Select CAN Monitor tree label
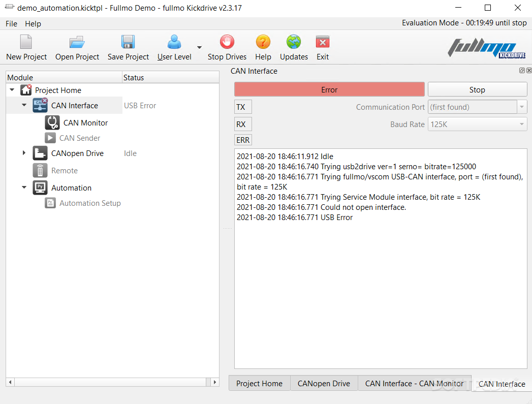 (85, 123)
